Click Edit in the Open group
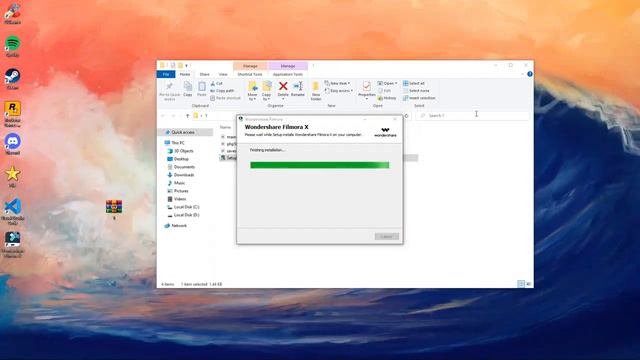This screenshot has height=360, width=640. [x=384, y=91]
